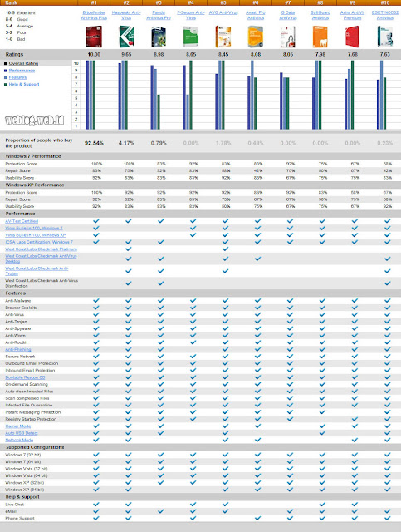Click the Kaspersky Anti-Virus product box image

tap(126, 37)
